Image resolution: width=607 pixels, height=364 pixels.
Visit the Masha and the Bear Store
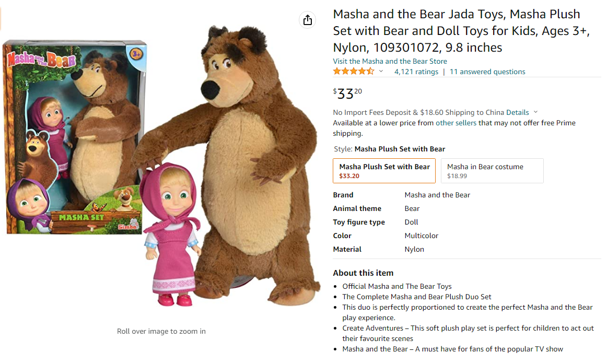click(390, 61)
